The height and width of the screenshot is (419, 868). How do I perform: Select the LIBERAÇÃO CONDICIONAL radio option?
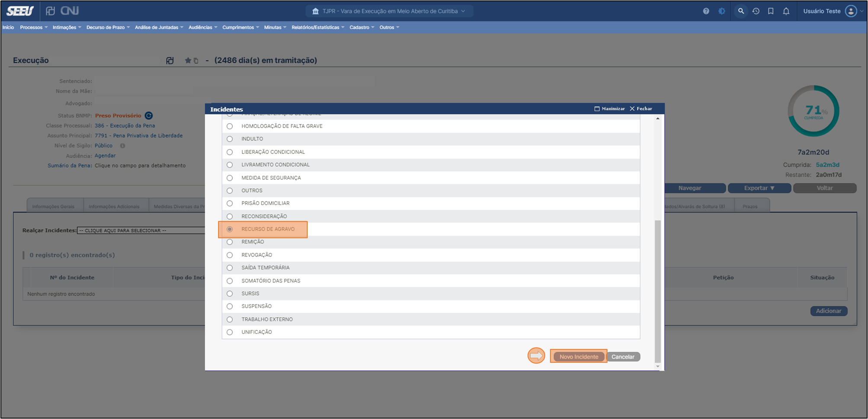click(230, 152)
